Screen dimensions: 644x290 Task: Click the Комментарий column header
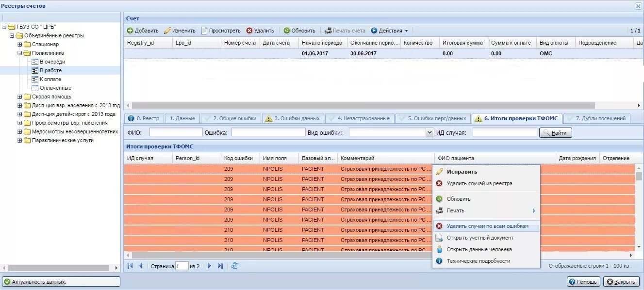[x=386, y=158]
